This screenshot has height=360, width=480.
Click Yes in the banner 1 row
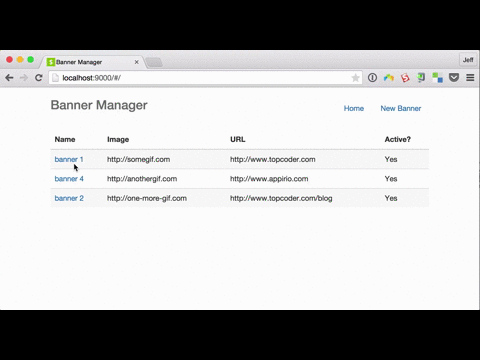[391, 159]
